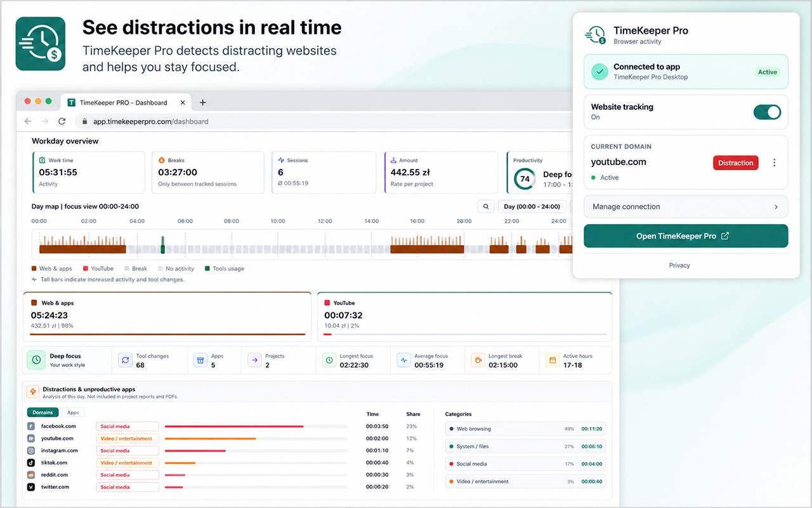Image resolution: width=812 pixels, height=508 pixels.
Task: Click the reddit.com site icon
Action: pyautogui.click(x=30, y=475)
